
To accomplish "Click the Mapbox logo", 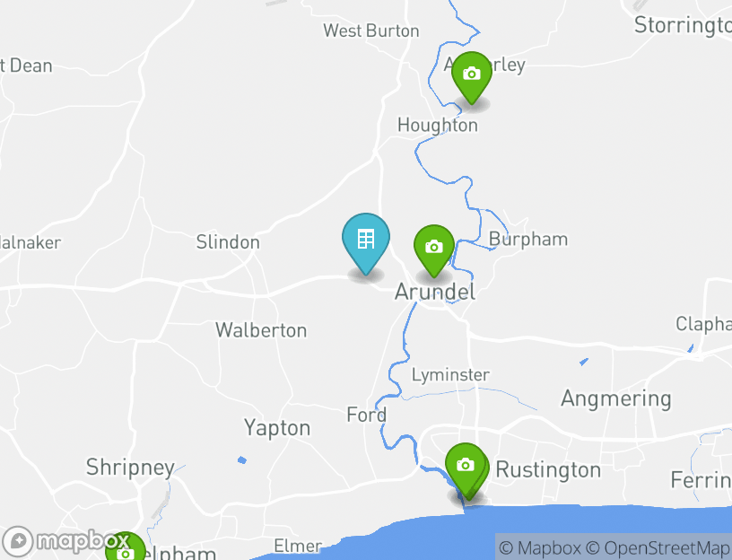I will (x=65, y=541).
